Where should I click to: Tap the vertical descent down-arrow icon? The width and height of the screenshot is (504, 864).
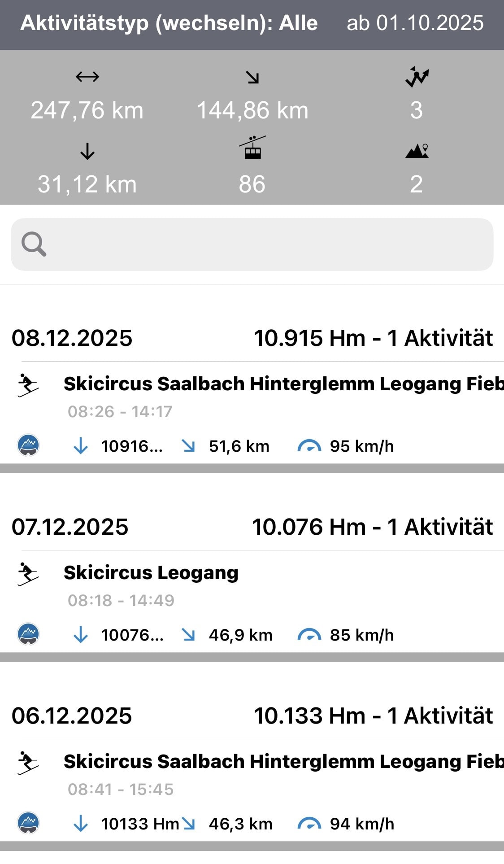click(87, 152)
